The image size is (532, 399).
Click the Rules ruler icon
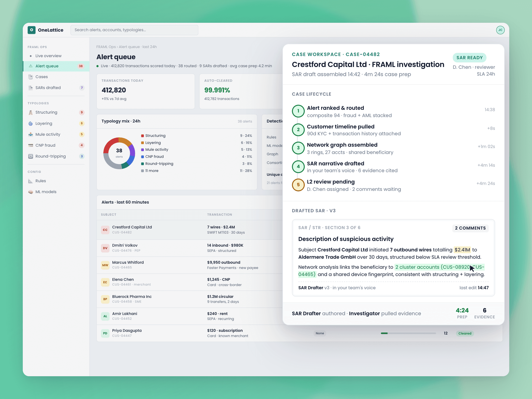pos(31,181)
